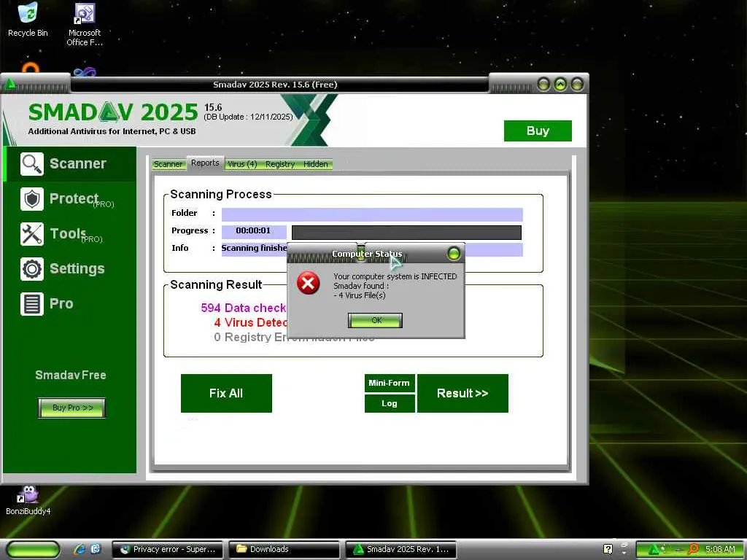The image size is (747, 560).
Task: Click the Smadav triangle icon in the title bar
Action: pos(10,85)
